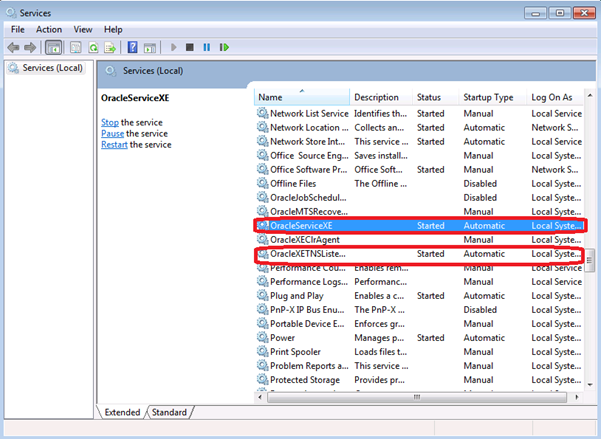This screenshot has height=439, width=601.
Task: Open the File menu
Action: coord(18,30)
